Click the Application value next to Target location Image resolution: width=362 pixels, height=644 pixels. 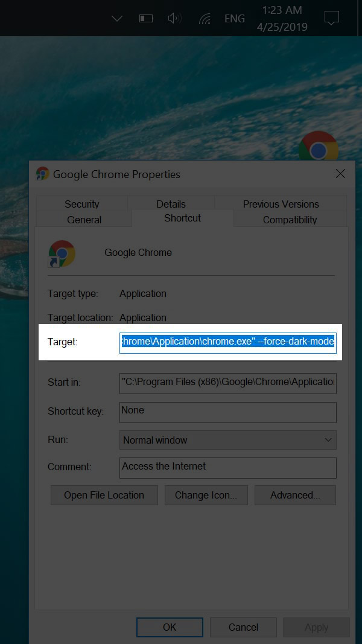[x=143, y=318]
